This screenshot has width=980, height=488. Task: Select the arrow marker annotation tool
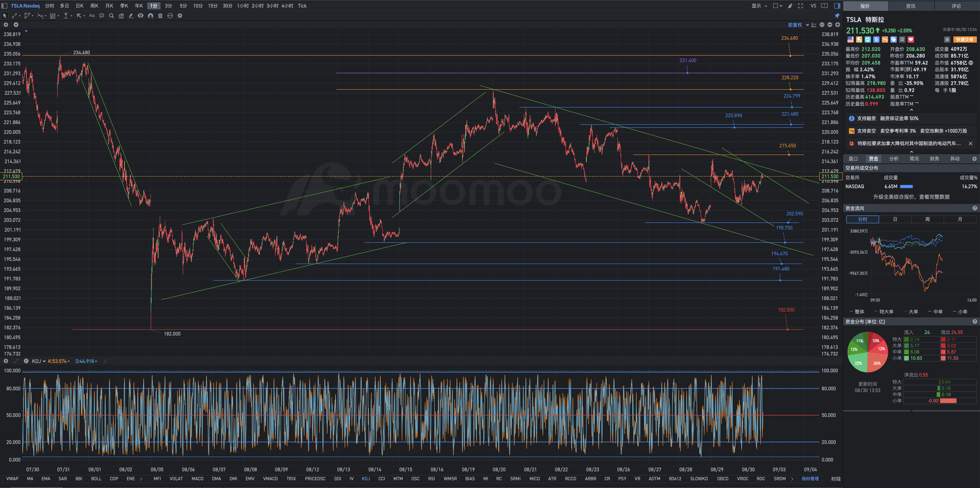[x=79, y=16]
